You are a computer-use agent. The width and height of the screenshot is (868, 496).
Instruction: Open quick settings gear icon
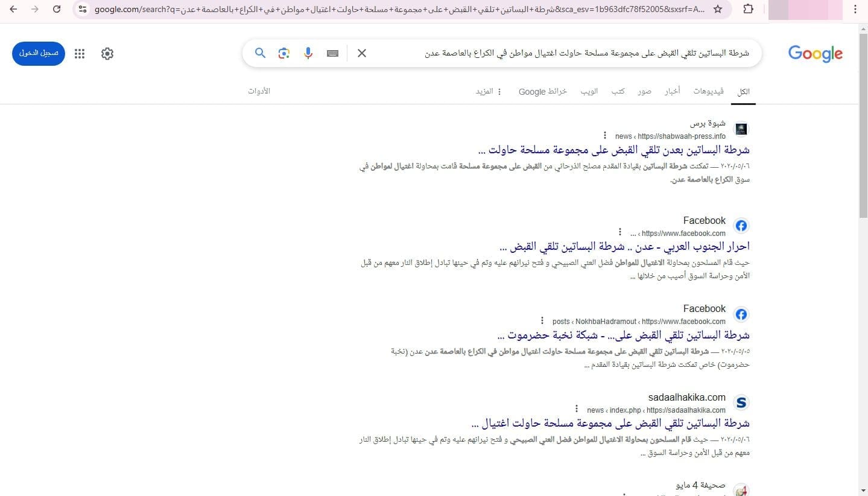(x=107, y=54)
